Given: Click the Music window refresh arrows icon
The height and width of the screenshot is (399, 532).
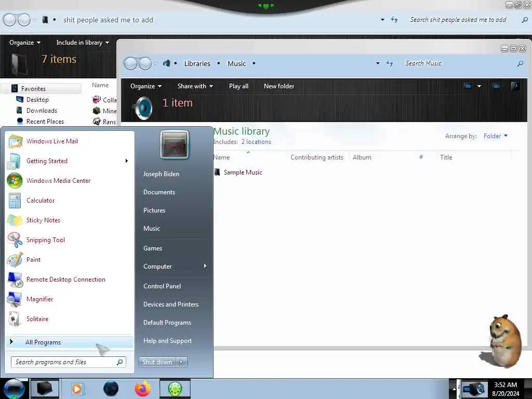Looking at the screenshot, I should tap(390, 63).
